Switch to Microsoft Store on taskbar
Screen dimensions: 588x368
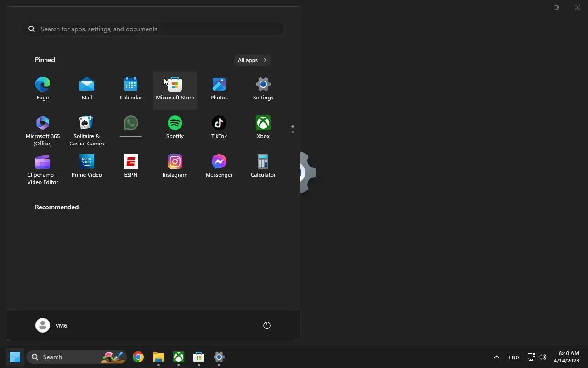point(199,357)
